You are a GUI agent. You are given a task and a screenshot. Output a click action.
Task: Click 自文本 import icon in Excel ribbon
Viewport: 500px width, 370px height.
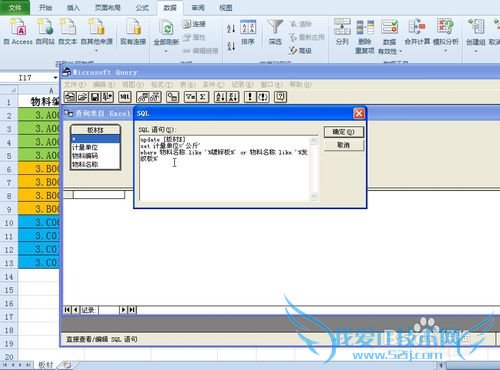[x=68, y=32]
